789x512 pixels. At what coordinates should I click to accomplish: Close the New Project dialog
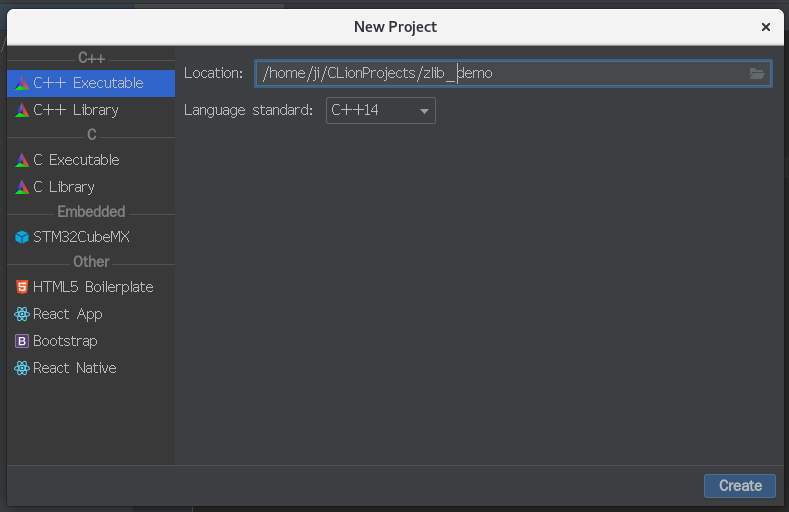(x=765, y=27)
